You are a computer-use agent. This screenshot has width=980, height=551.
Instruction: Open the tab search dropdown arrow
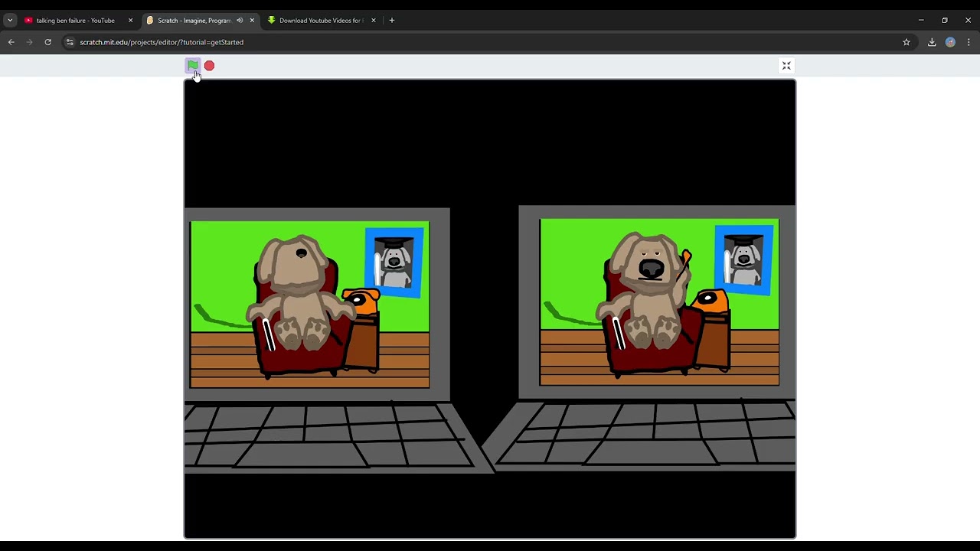point(10,21)
